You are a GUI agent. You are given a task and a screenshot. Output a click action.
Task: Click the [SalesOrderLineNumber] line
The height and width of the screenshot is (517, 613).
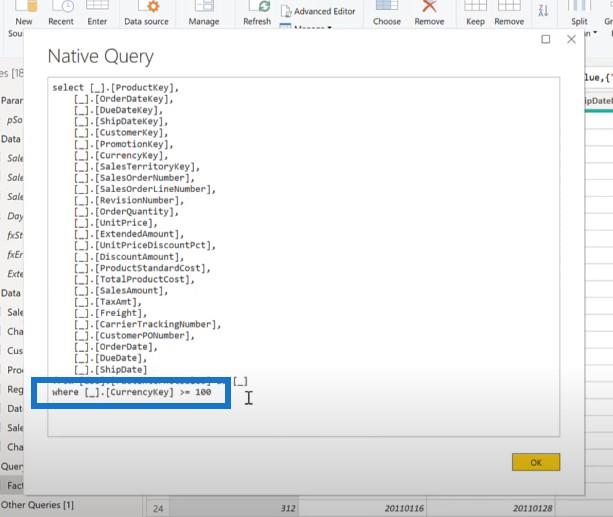[x=145, y=189]
